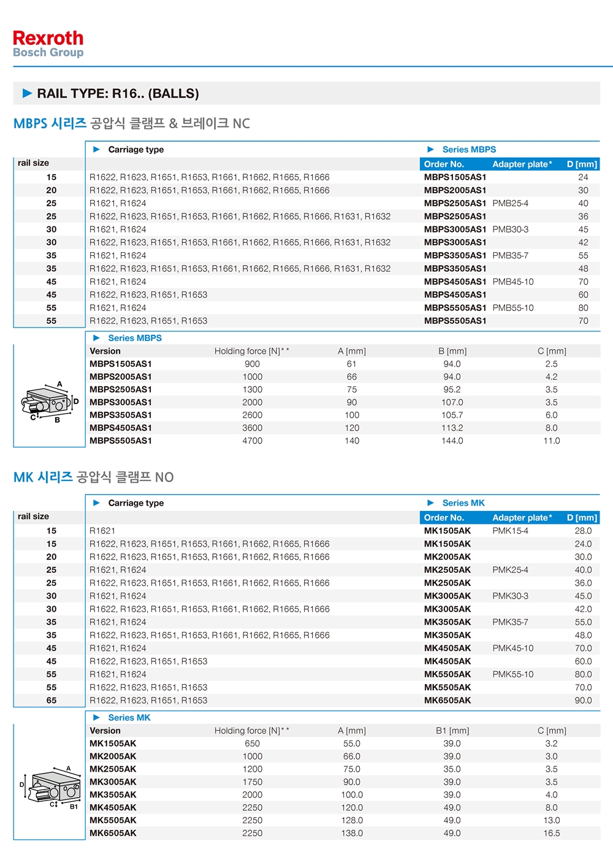
Task: Select adapter plate PMK15-4
Action: click(510, 531)
